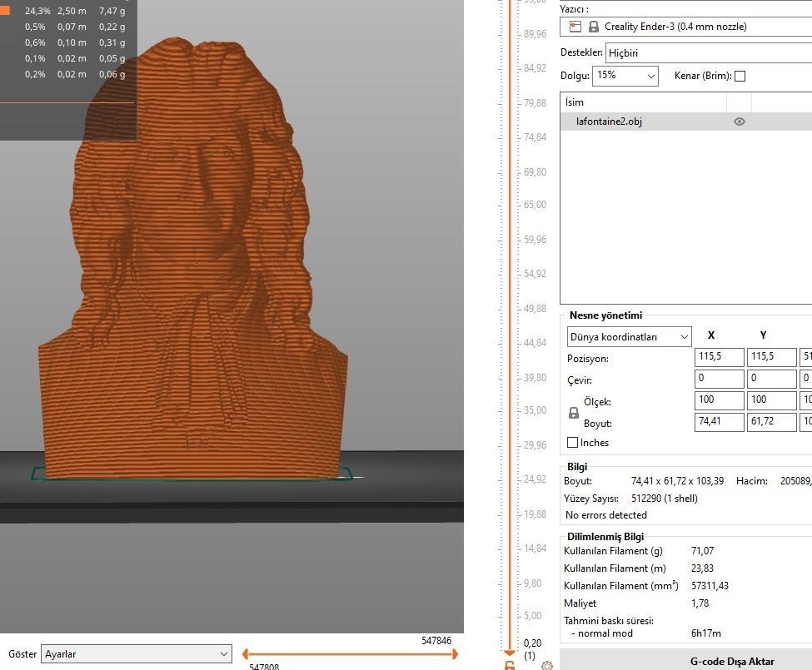Click the left thumb of the horizontal slider
Viewport: 812px width, 670px height.
pos(246,654)
